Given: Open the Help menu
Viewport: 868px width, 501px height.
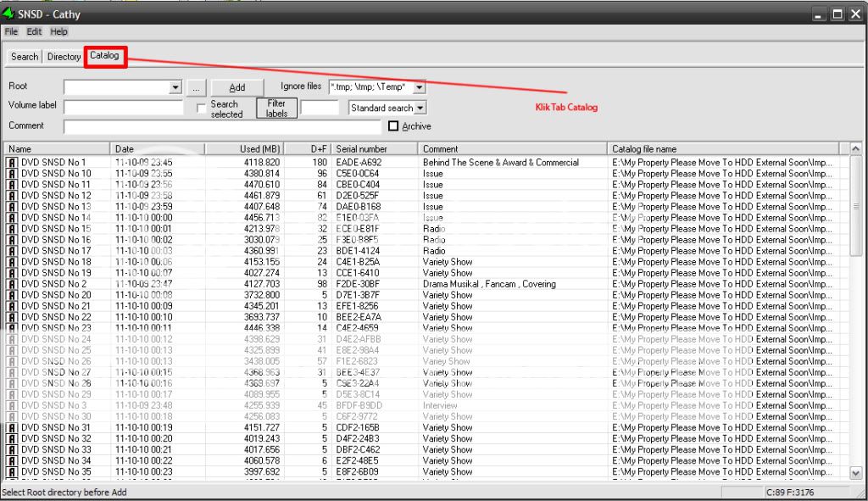Looking at the screenshot, I should [58, 31].
